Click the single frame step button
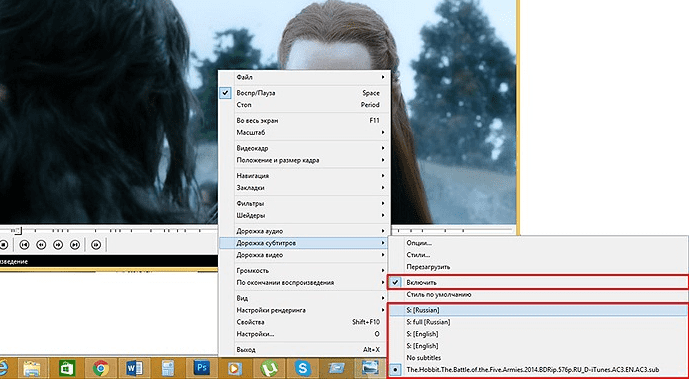Screen dimensions: 692x385 (96, 245)
